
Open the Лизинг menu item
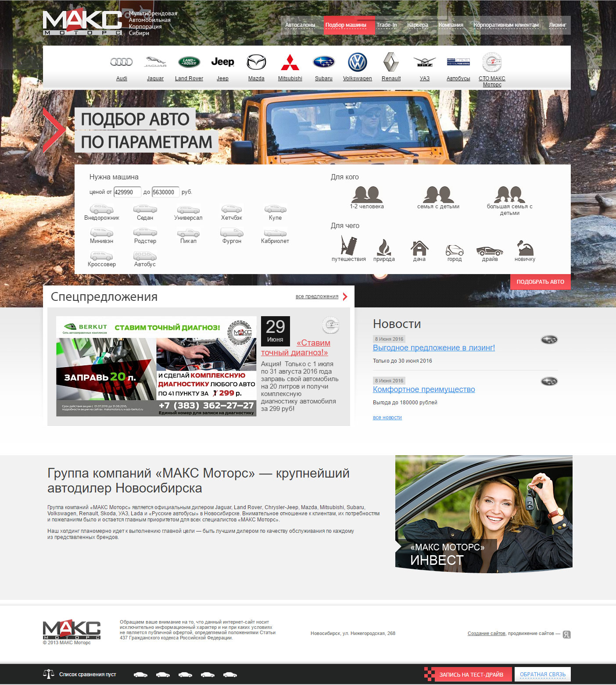coord(558,25)
